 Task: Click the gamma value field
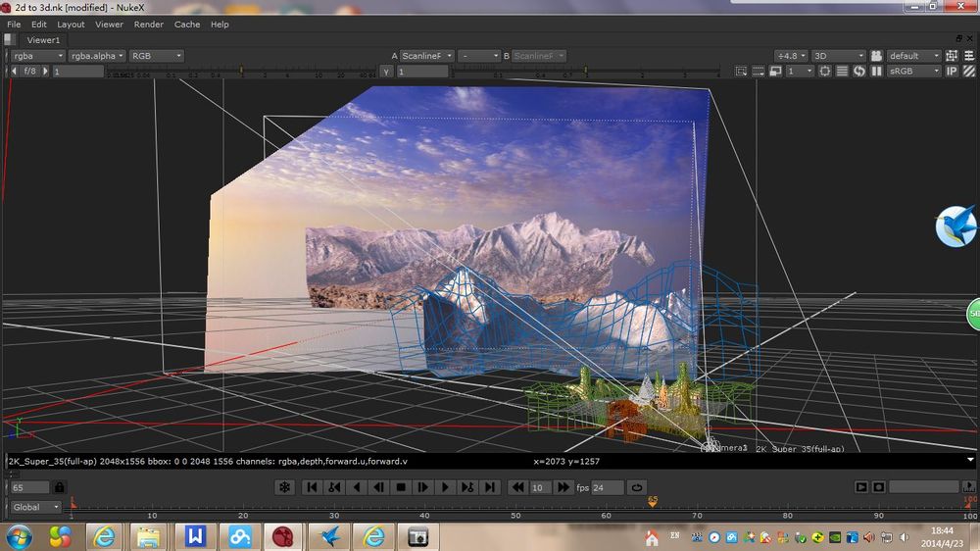click(421, 72)
